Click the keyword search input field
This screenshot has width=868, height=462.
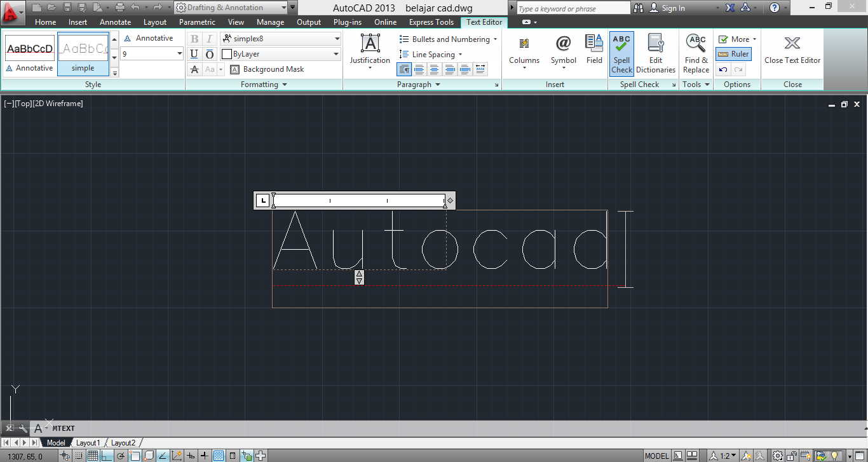tap(572, 8)
